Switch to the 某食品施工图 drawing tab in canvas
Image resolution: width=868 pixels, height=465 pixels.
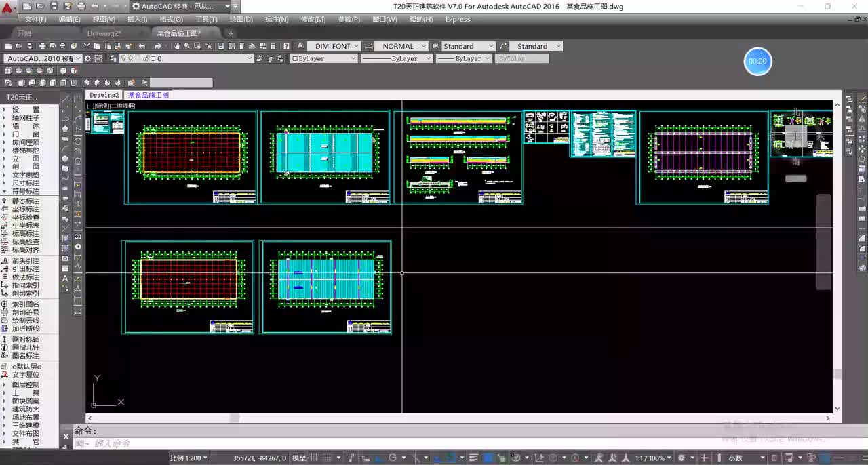[149, 96]
